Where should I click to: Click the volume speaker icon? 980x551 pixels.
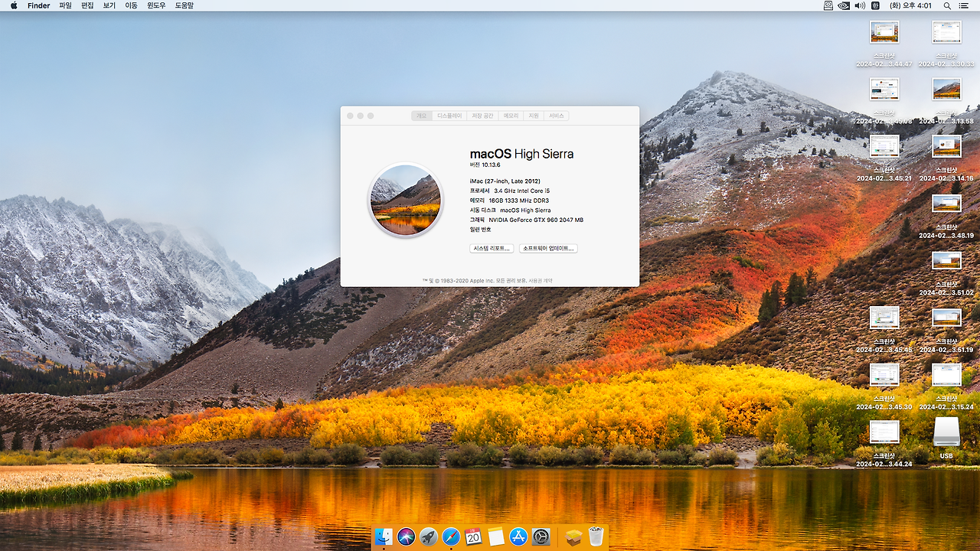(860, 5)
